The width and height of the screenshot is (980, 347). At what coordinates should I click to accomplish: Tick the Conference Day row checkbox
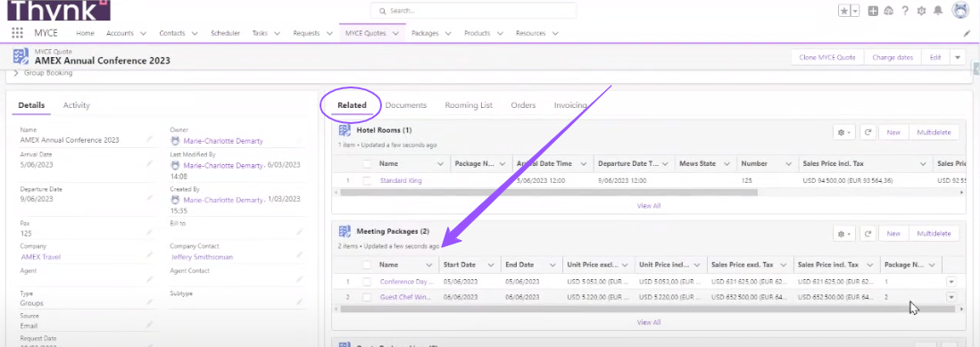(367, 282)
